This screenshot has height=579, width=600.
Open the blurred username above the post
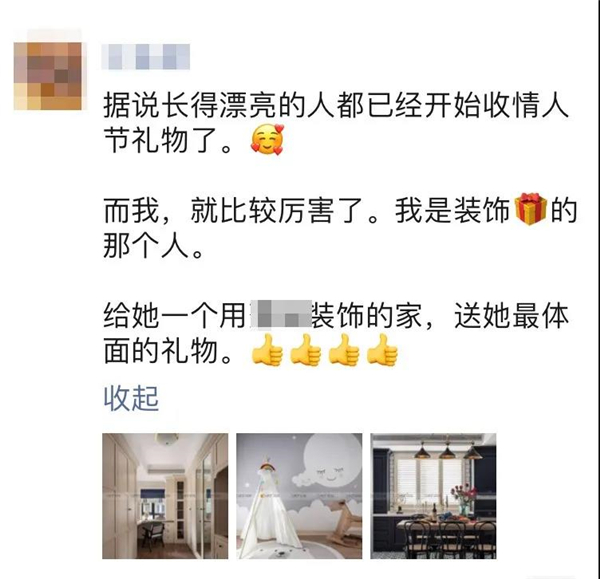click(x=146, y=57)
